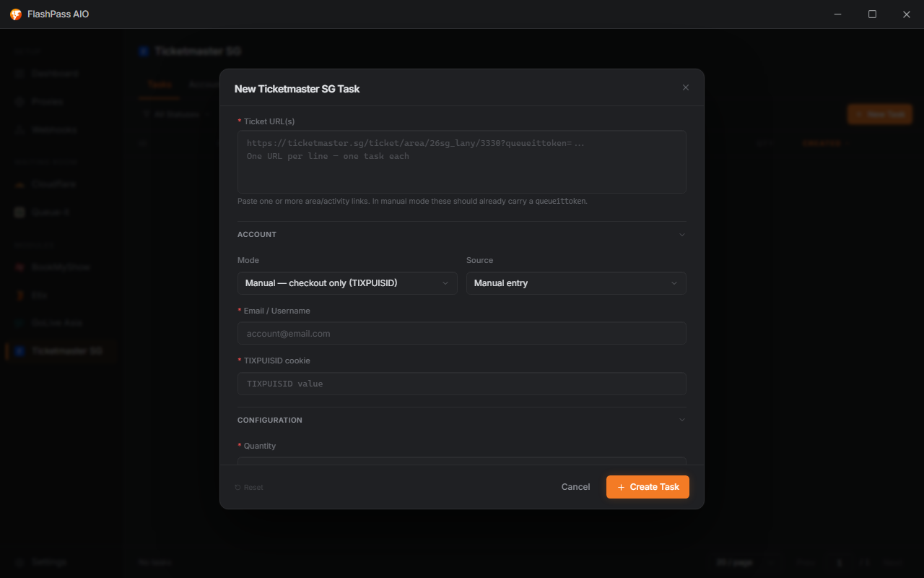Click the Create Task button

coord(648,487)
